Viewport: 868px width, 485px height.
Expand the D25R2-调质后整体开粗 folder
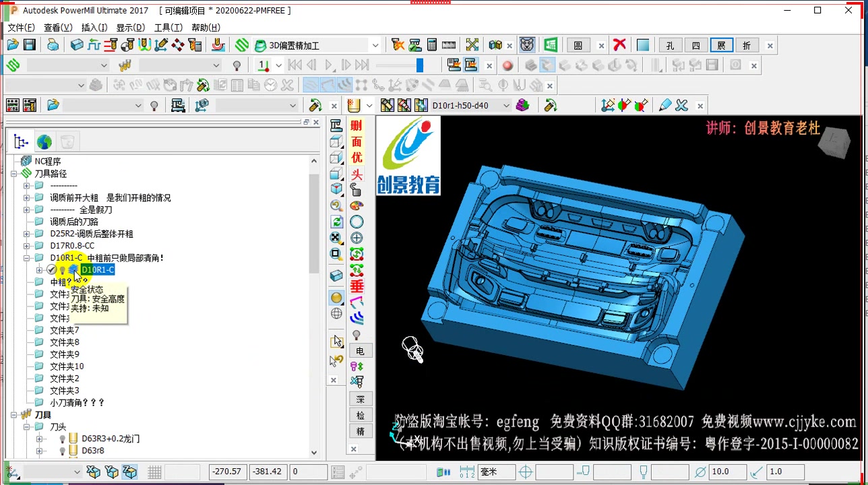(x=26, y=234)
